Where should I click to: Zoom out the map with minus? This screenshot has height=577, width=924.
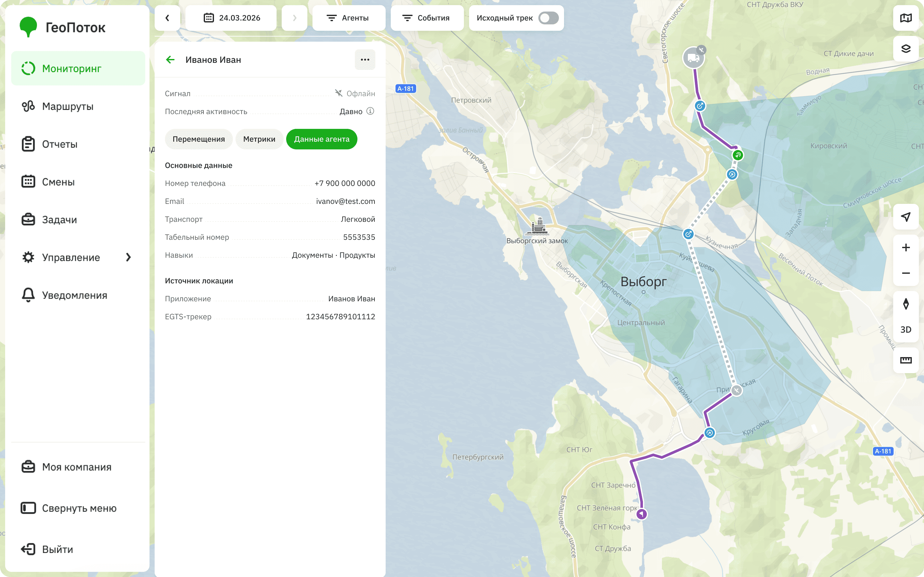[906, 273]
